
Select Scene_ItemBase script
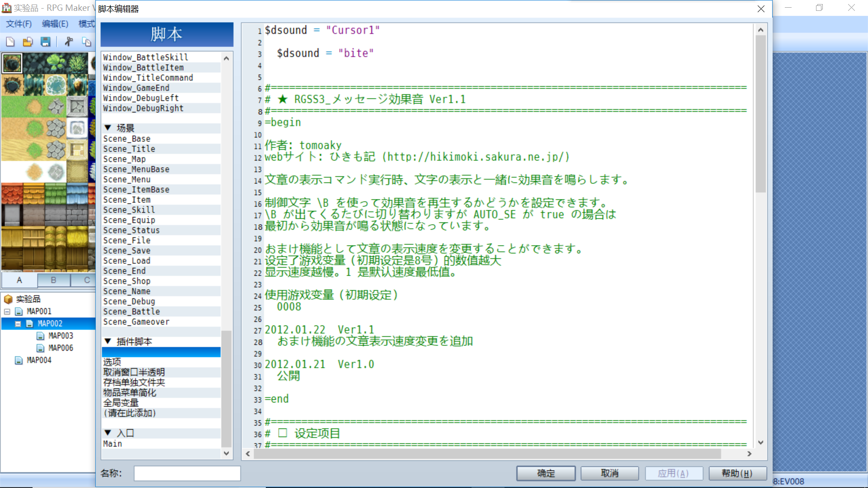coord(161,190)
